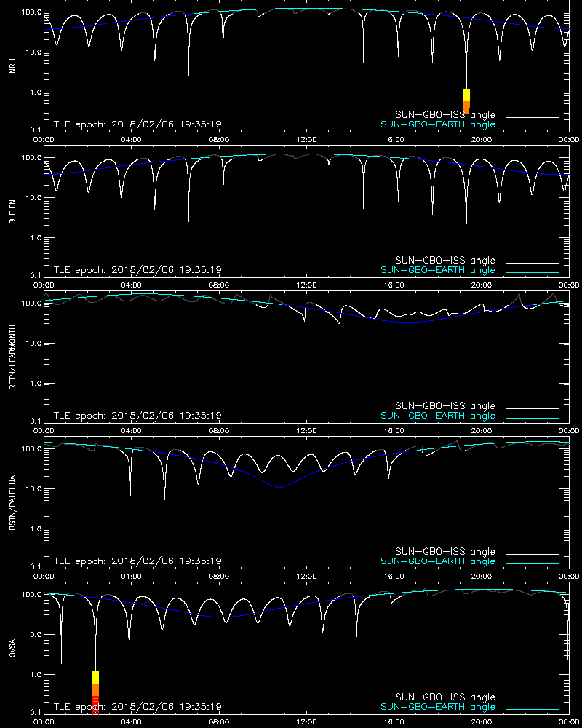582x728 pixels.
Task: Click the RSTN/PALEHUA y-axis panel label
Action: point(12,502)
